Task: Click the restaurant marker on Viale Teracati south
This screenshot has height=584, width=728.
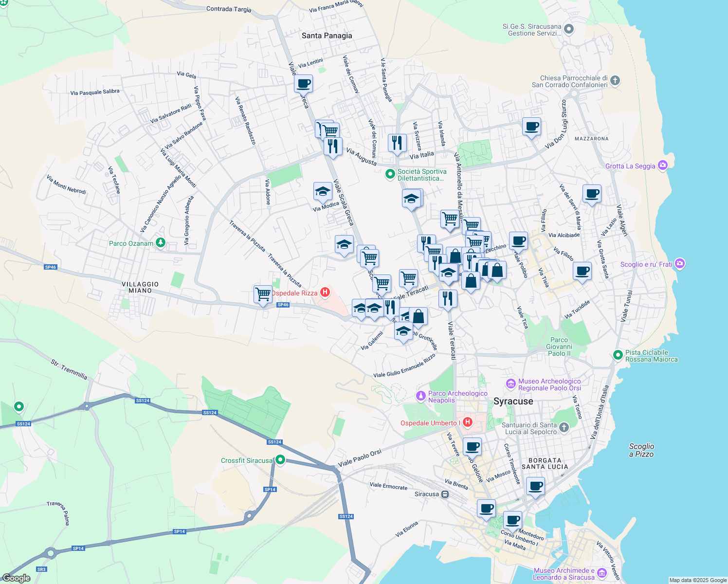Action: click(448, 299)
